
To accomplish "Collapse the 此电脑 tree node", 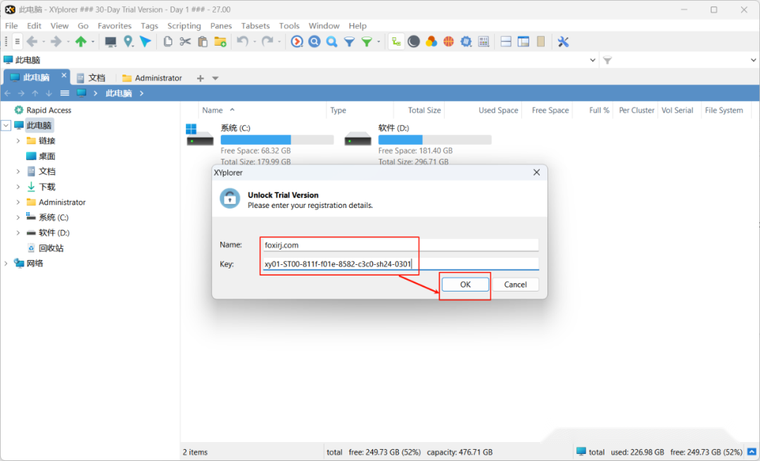I will (6, 126).
